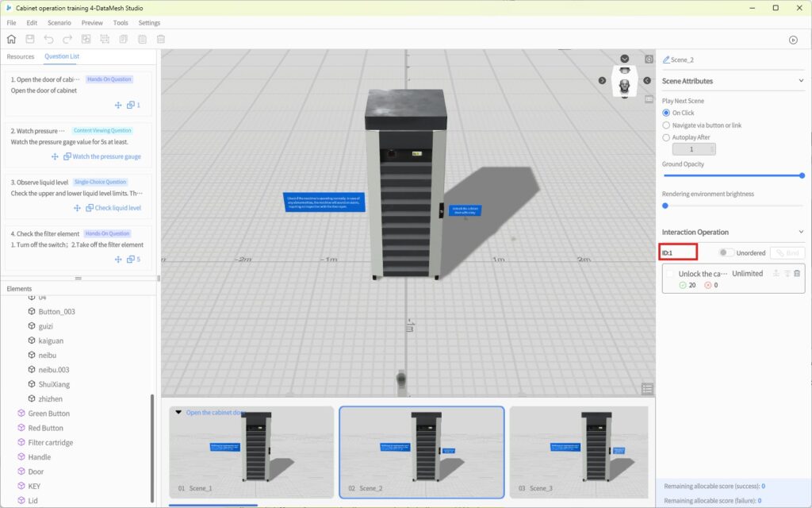Choose 'Navigate via button or link' option
The width and height of the screenshot is (812, 508).
click(x=666, y=125)
